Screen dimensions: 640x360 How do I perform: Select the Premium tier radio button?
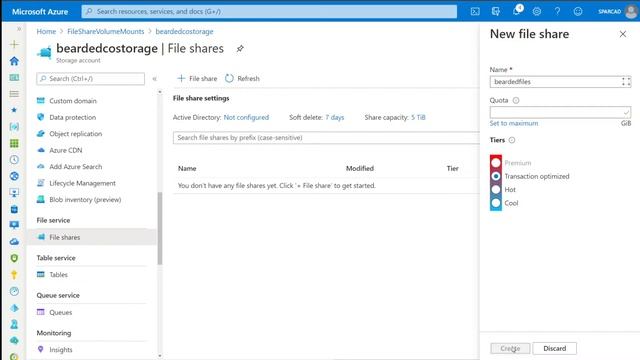click(496, 163)
